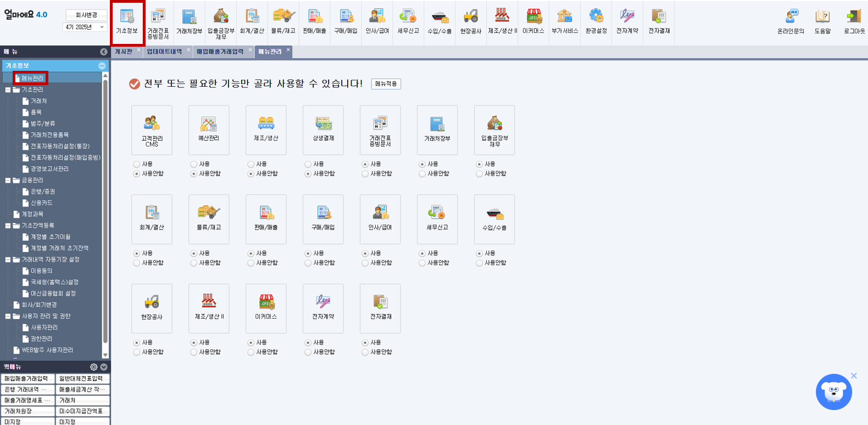
Task: Close the 메뉴관리 tab
Action: point(288,50)
